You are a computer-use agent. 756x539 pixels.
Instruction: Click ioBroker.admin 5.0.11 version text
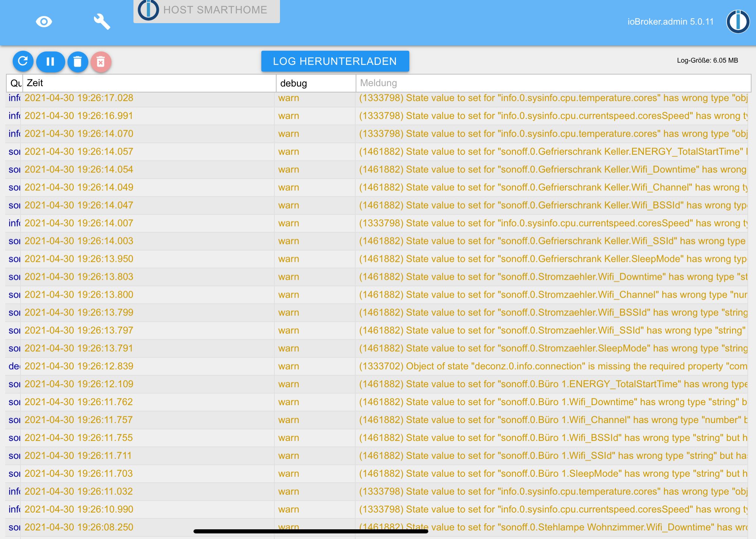671,22
